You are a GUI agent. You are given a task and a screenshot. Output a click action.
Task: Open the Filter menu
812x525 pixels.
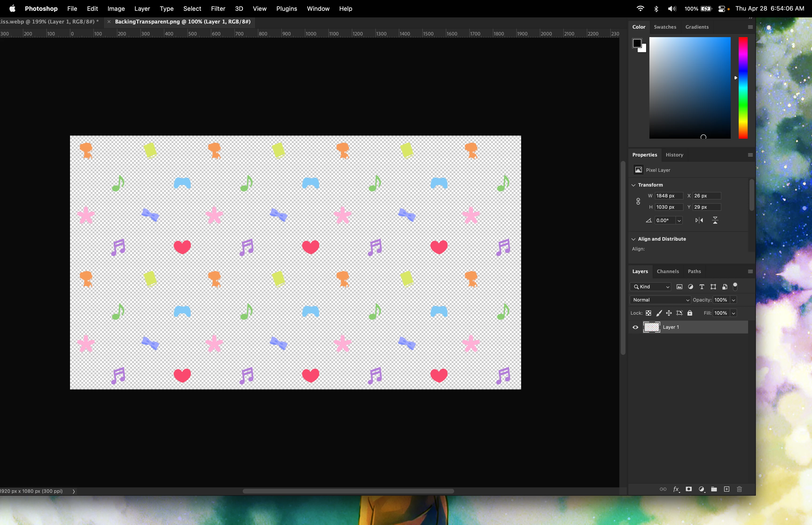point(218,8)
